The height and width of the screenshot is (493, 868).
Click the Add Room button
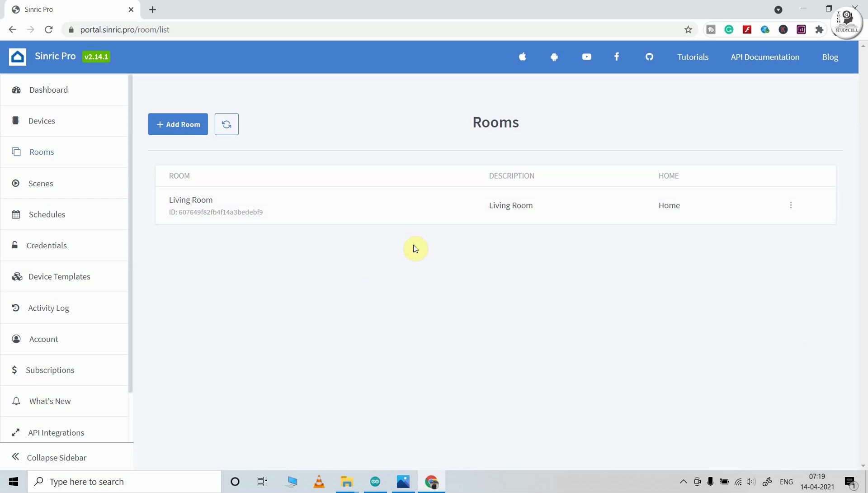tap(178, 124)
